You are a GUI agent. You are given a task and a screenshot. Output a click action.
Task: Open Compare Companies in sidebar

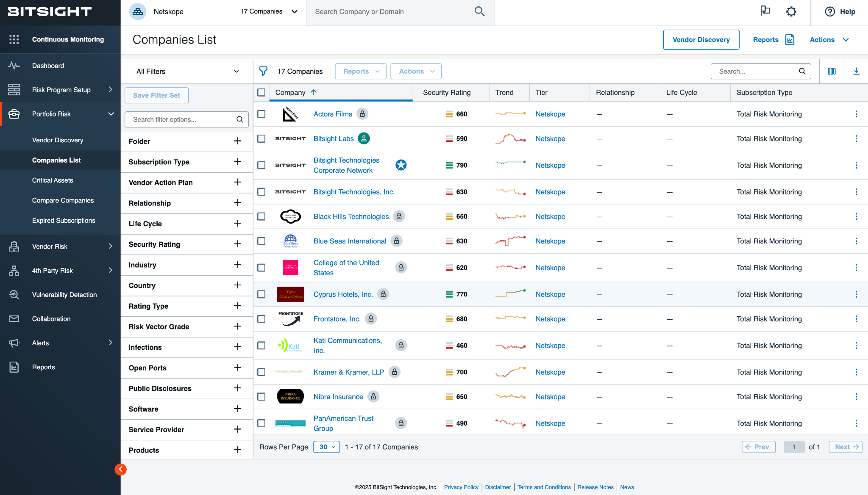point(63,200)
